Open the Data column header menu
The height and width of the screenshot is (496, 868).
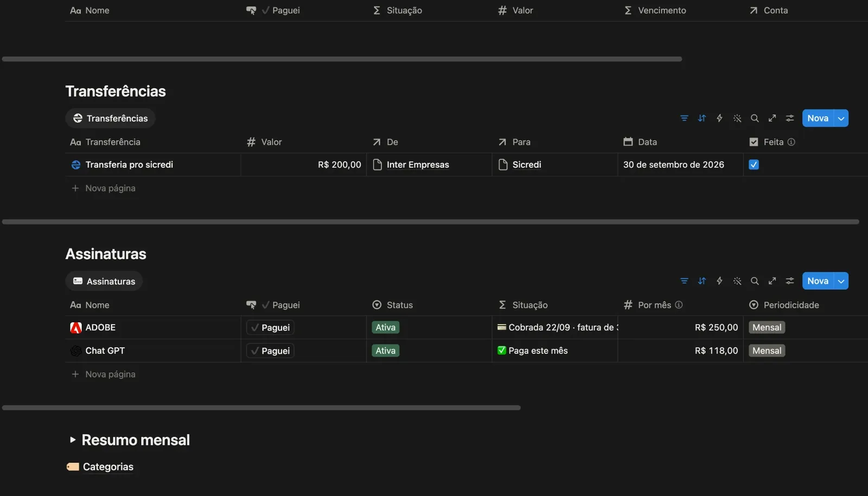[680, 142]
